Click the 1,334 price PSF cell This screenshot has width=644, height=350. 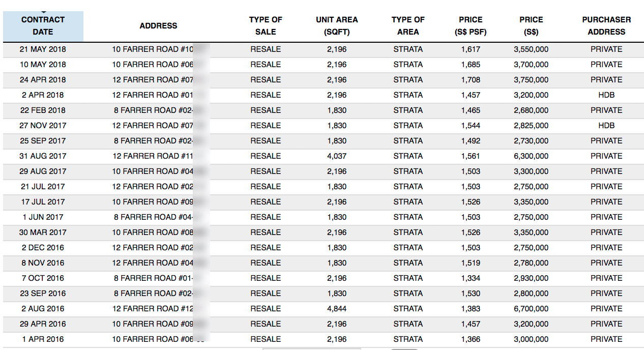(471, 278)
